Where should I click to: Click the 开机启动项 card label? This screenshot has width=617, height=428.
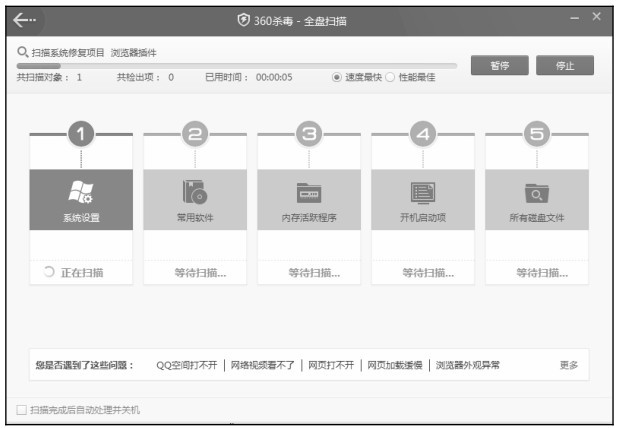coord(423,218)
